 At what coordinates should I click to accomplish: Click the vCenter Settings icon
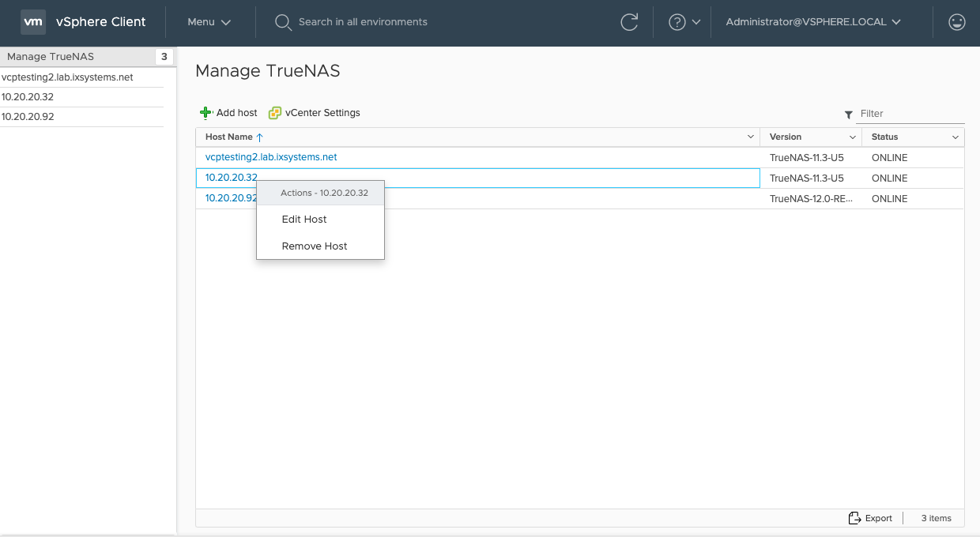pos(275,113)
